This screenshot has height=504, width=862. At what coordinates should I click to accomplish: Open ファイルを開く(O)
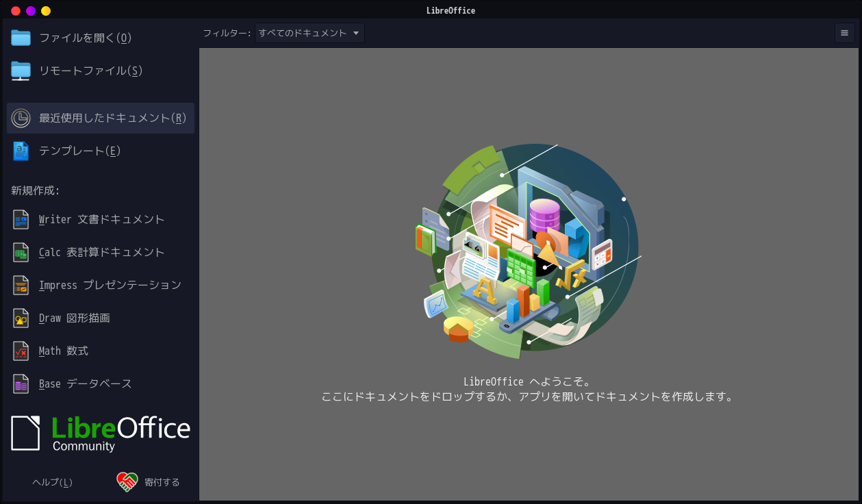(101, 38)
